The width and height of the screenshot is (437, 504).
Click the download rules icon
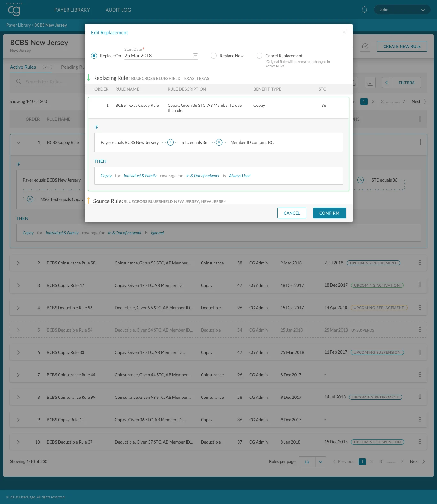[x=370, y=83]
